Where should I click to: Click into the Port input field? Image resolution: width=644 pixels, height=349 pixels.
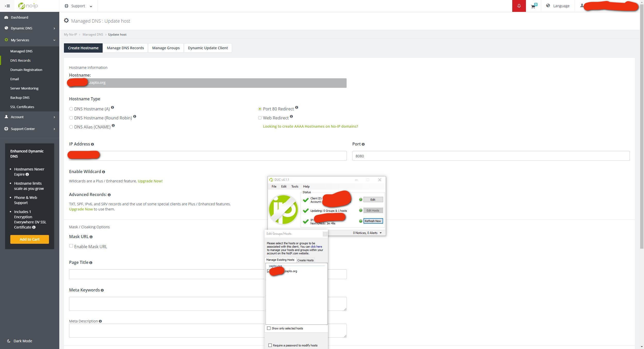pyautogui.click(x=491, y=156)
